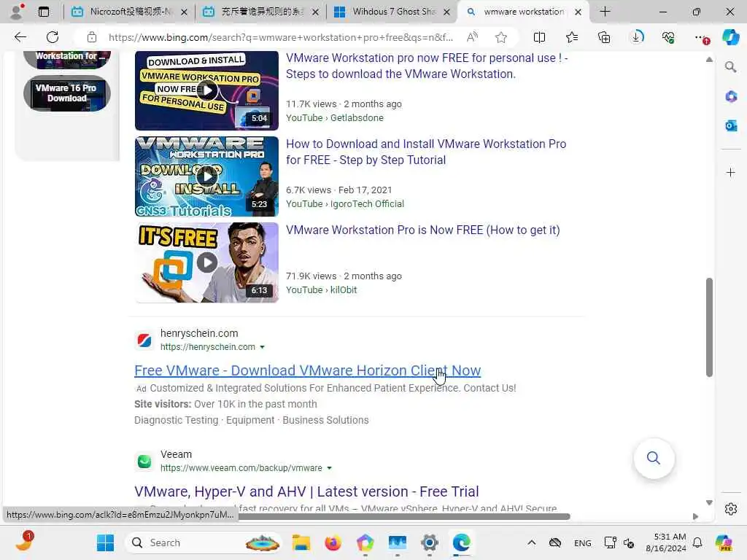The height and width of the screenshot is (560, 747).
Task: Show hidden system tray icons chevron
Action: pyautogui.click(x=532, y=542)
